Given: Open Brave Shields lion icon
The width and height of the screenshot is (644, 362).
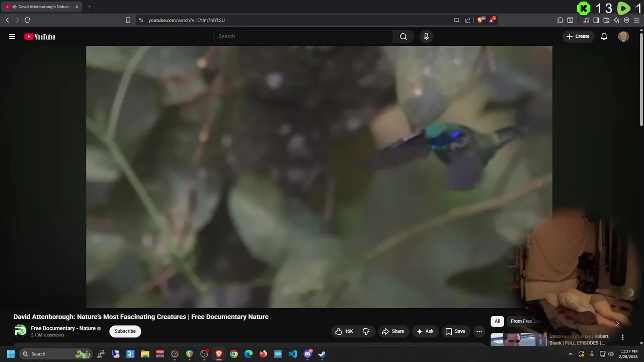Looking at the screenshot, I should point(480,20).
